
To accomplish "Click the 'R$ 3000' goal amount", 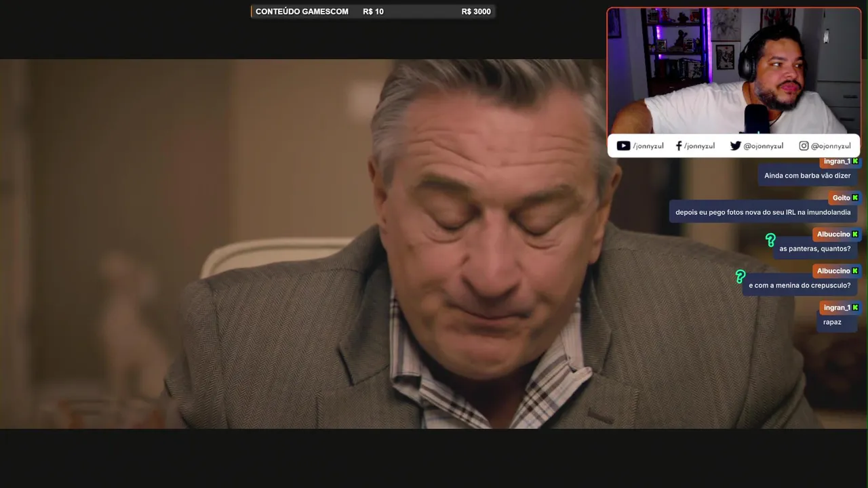I will pyautogui.click(x=476, y=12).
